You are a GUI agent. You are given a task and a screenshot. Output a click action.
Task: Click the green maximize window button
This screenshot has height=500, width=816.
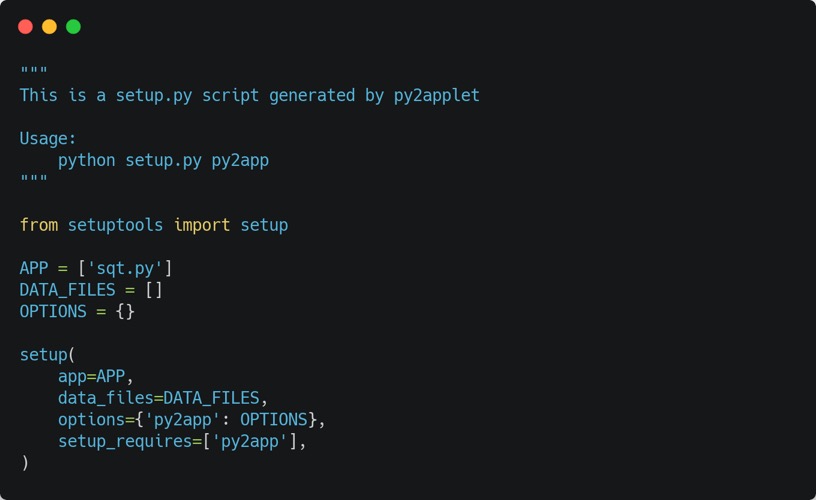point(73,27)
